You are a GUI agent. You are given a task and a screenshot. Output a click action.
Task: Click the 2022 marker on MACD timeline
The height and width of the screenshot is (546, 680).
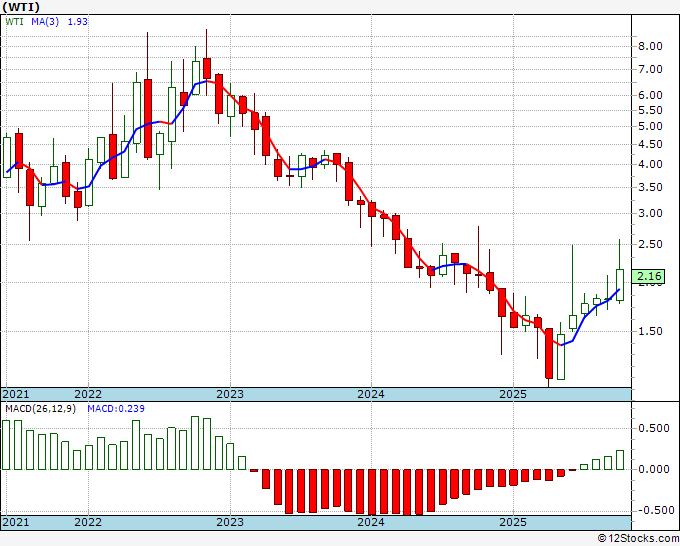click(88, 522)
